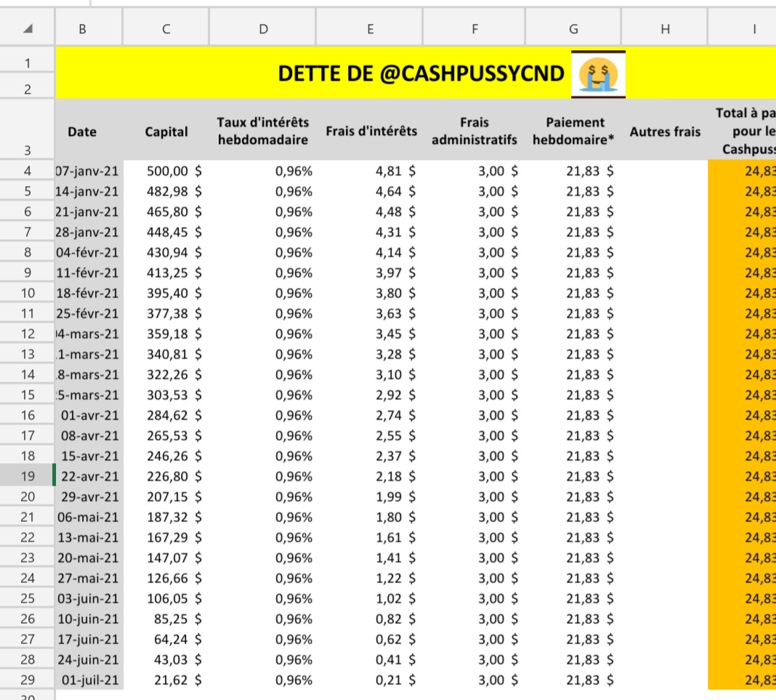
Task: Select the 2,92 $ interest cell
Action: pyautogui.click(x=370, y=395)
